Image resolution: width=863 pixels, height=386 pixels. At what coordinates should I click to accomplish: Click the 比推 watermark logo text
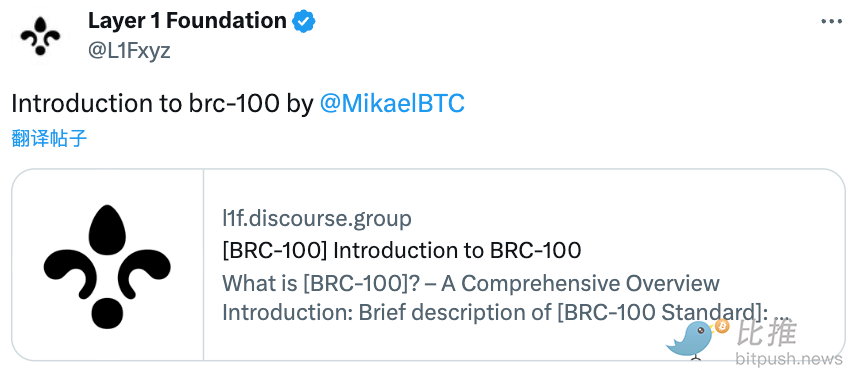pos(767,334)
